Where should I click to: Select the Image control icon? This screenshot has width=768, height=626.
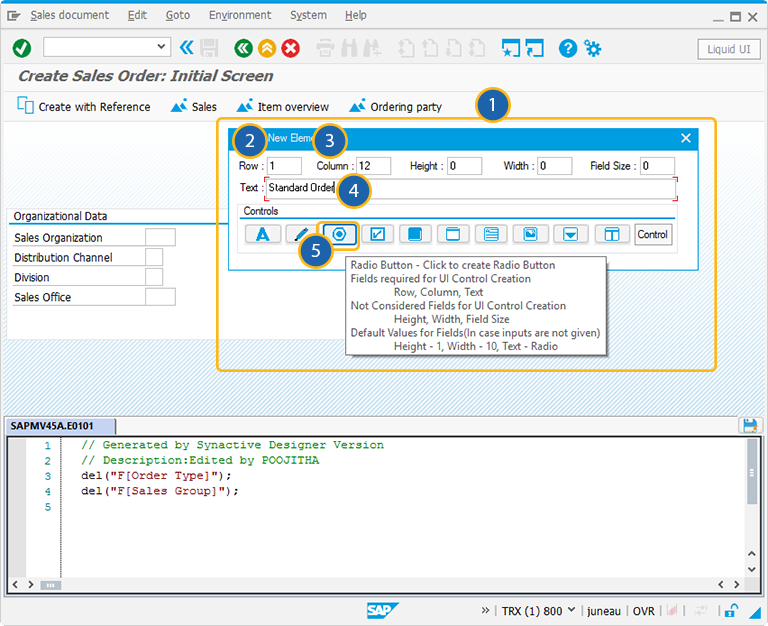530,234
